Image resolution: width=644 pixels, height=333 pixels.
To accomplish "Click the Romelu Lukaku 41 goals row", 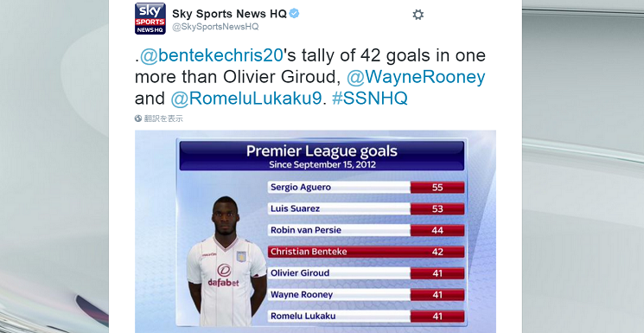I will click(x=366, y=317).
